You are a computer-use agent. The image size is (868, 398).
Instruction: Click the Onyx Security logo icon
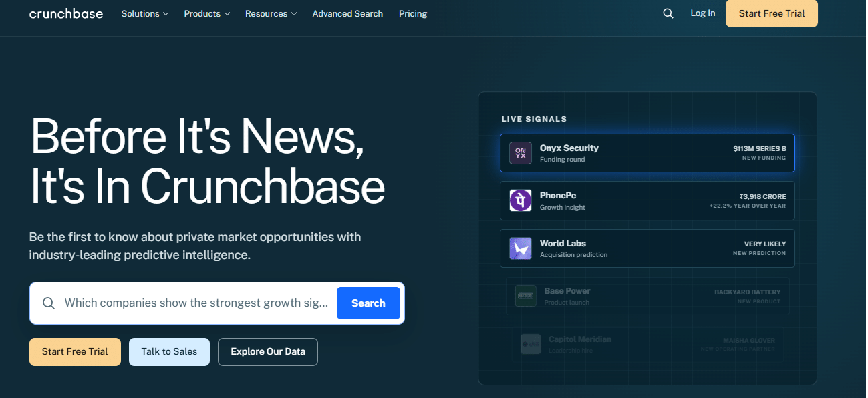pos(521,153)
